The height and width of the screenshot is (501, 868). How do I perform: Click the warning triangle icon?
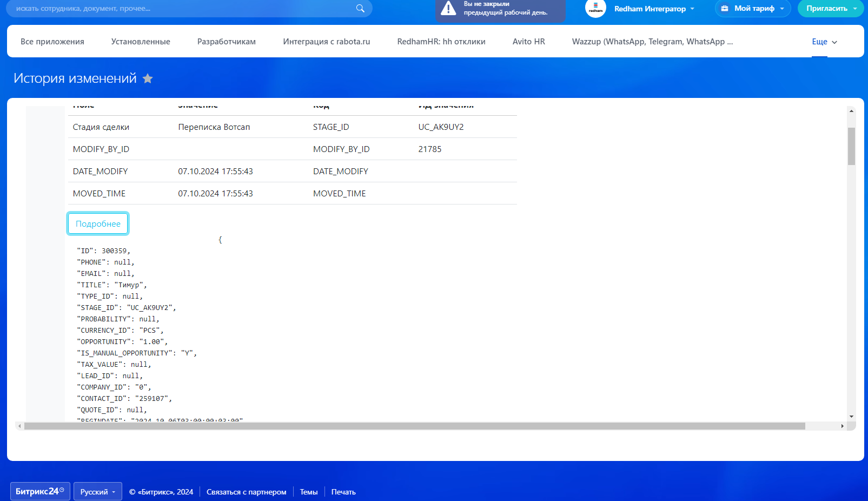point(448,8)
